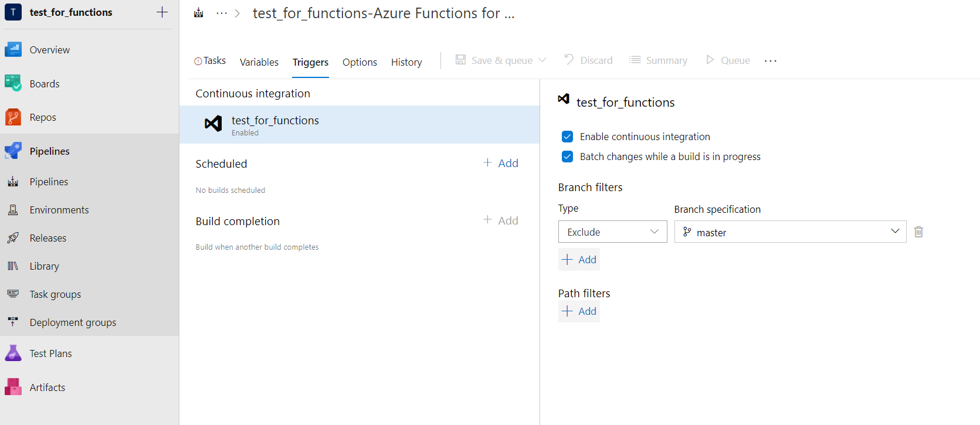Click the plus icon beside project name

162,12
